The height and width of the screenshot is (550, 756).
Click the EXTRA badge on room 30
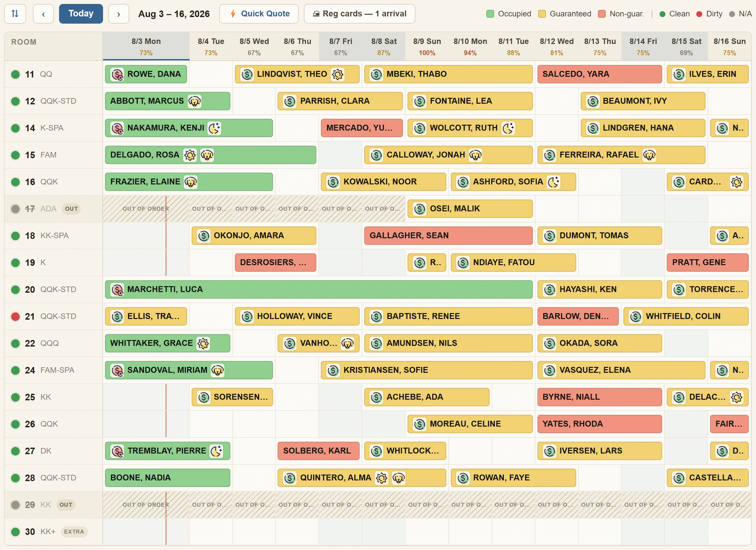pyautogui.click(x=74, y=532)
